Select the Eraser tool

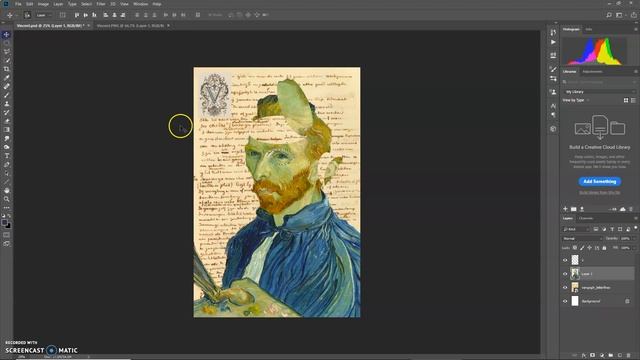(x=7, y=121)
